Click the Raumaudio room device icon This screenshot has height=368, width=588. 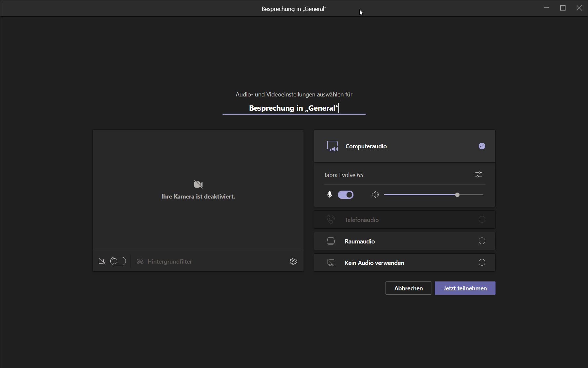click(x=331, y=241)
